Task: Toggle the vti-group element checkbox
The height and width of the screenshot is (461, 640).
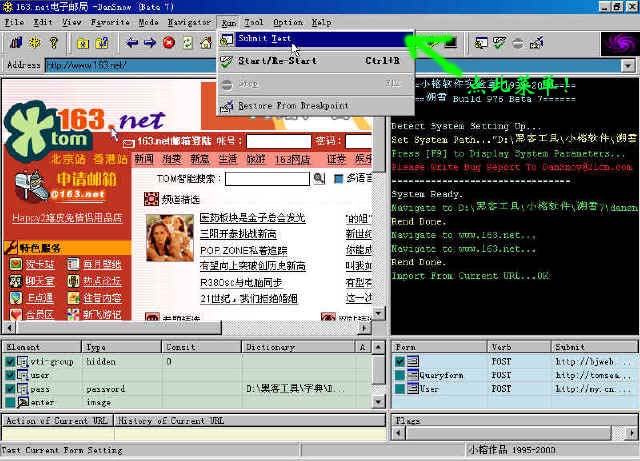Action: click(x=10, y=361)
